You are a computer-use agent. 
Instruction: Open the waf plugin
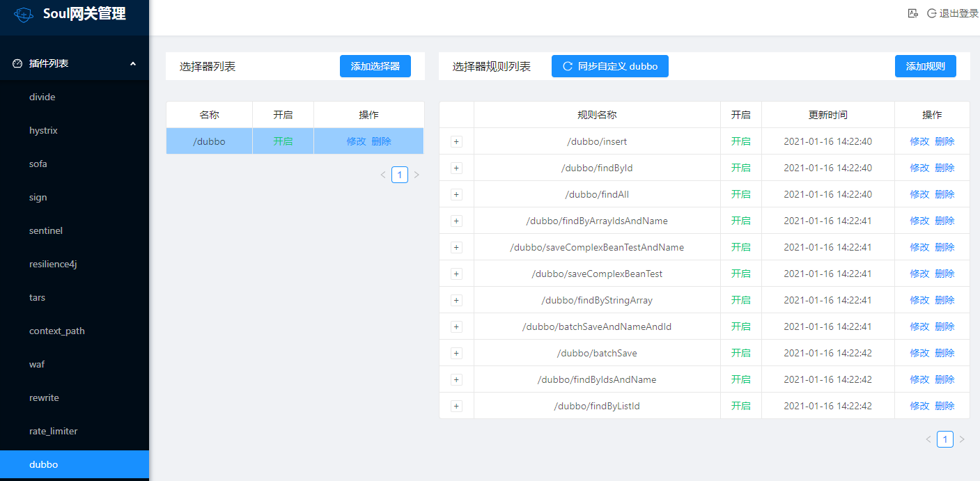(x=75, y=364)
